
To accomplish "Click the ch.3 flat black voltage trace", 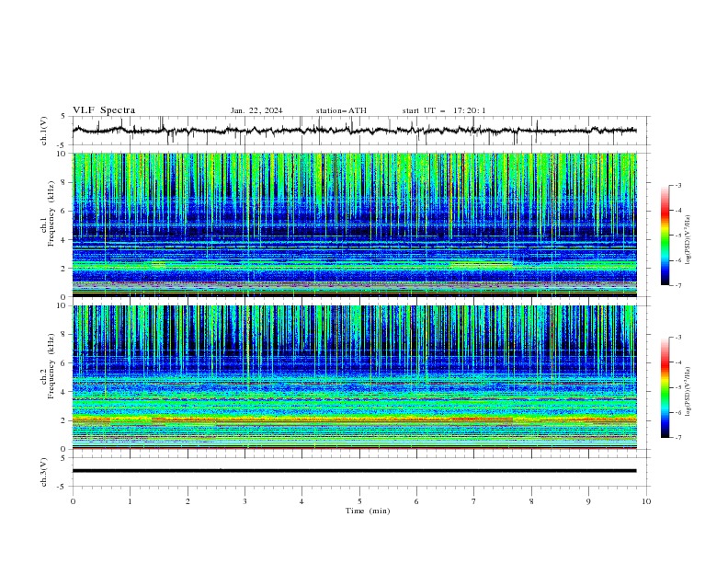I will 355,471.
